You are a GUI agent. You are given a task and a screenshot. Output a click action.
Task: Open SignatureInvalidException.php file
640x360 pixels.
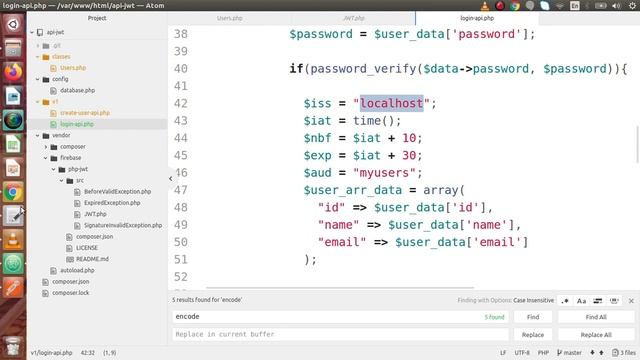pyautogui.click(x=122, y=225)
